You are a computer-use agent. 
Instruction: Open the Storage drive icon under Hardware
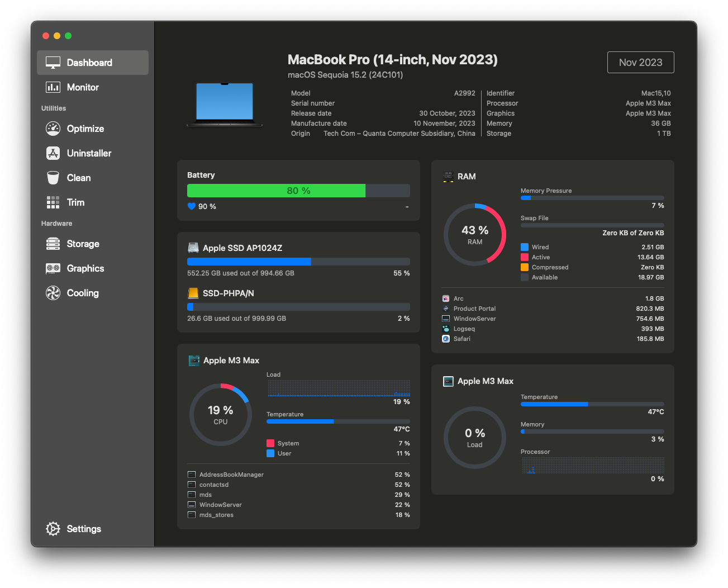tap(53, 244)
